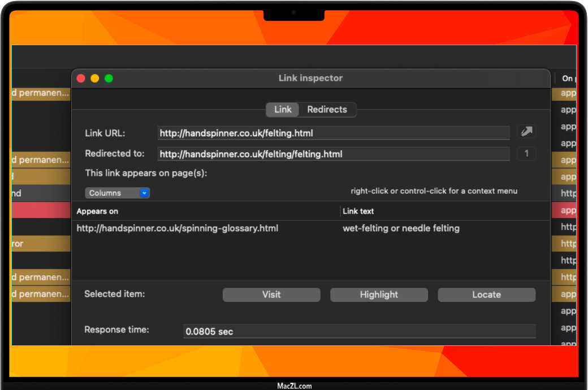Viewport: 588px width, 390px height.
Task: Click the Response time value field
Action: coord(359,331)
